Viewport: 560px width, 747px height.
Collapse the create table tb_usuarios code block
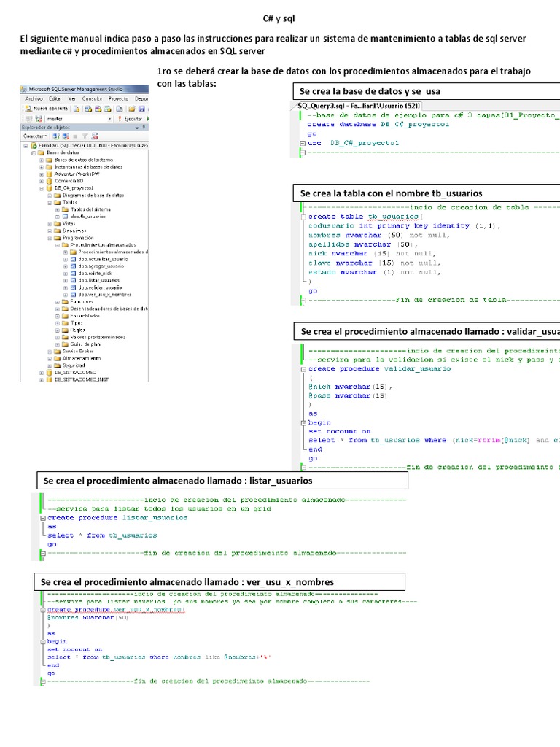303,217
